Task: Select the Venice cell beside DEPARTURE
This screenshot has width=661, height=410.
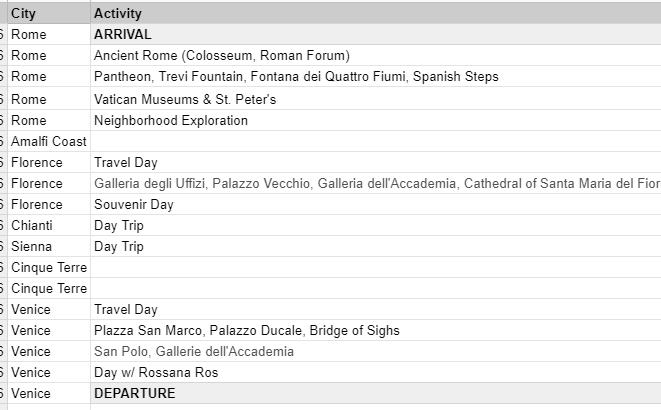Action: (x=48, y=393)
